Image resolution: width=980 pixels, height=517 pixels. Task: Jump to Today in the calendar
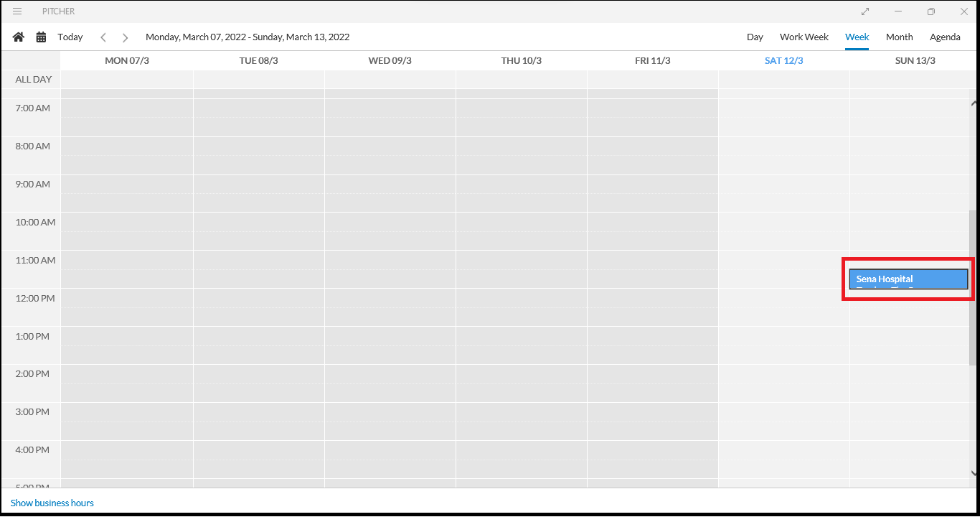tap(70, 37)
